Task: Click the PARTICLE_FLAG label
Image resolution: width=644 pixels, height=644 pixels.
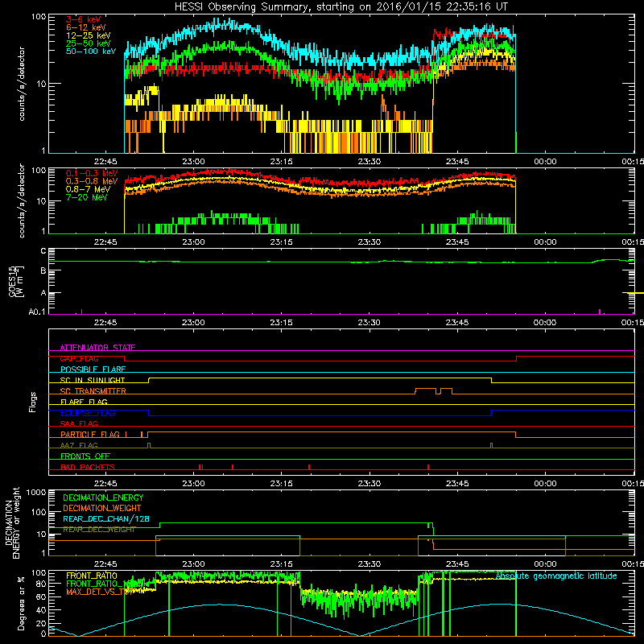Action: coord(91,434)
